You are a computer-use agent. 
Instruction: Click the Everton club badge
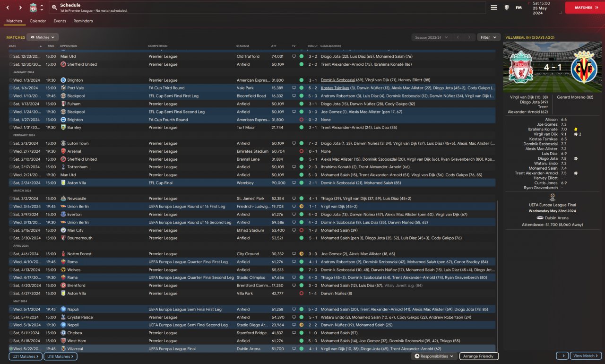click(x=63, y=215)
